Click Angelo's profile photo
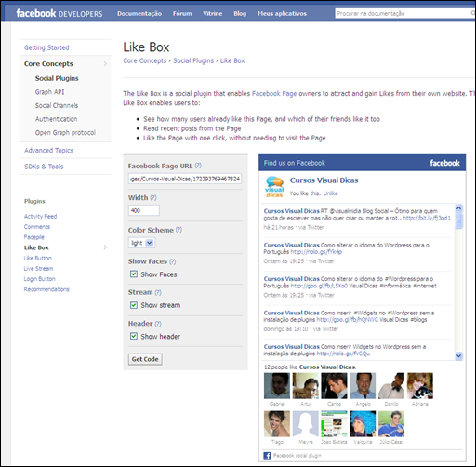Image resolution: width=476 pixels, height=467 pixels. point(363,386)
